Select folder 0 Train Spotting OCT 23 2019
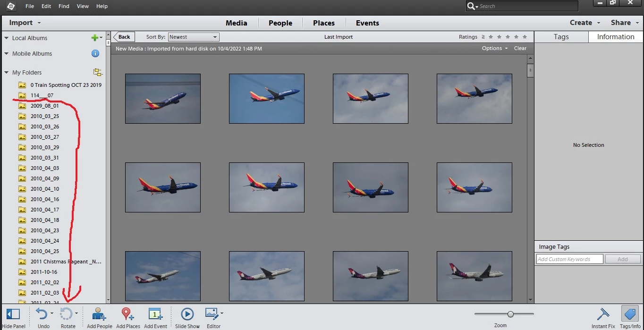The height and width of the screenshot is (330, 644). (66, 85)
